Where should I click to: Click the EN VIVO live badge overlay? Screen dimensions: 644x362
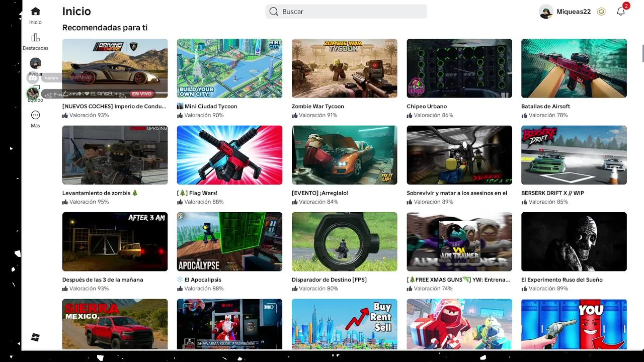tap(142, 94)
